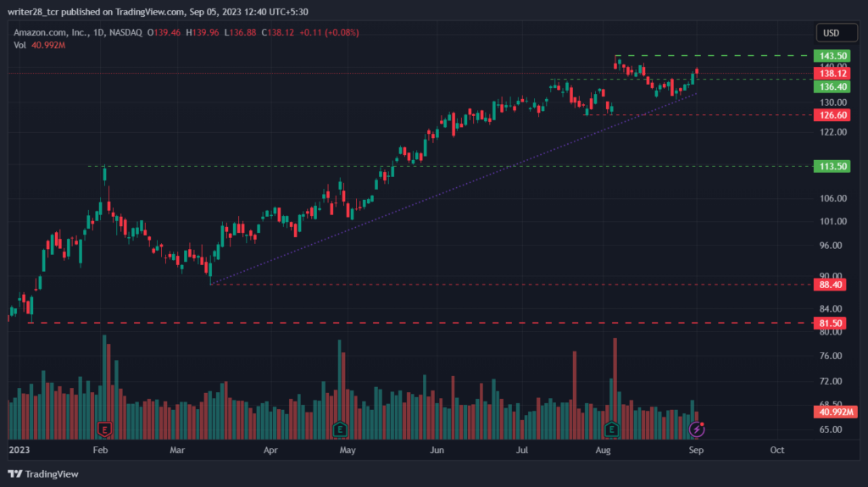
Task: Select the red dashed line at 81.50
Action: [x=420, y=323]
